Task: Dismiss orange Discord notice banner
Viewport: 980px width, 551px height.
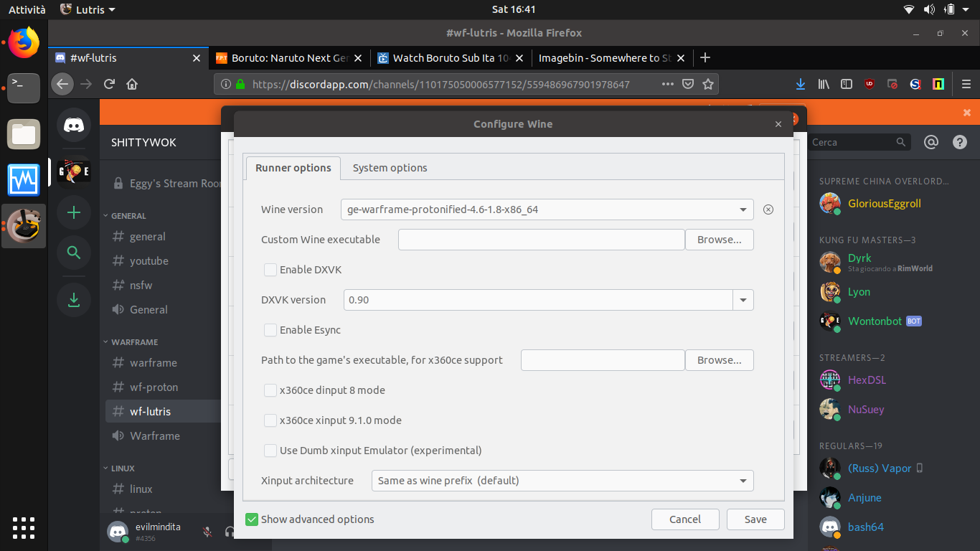Action: coord(967,113)
